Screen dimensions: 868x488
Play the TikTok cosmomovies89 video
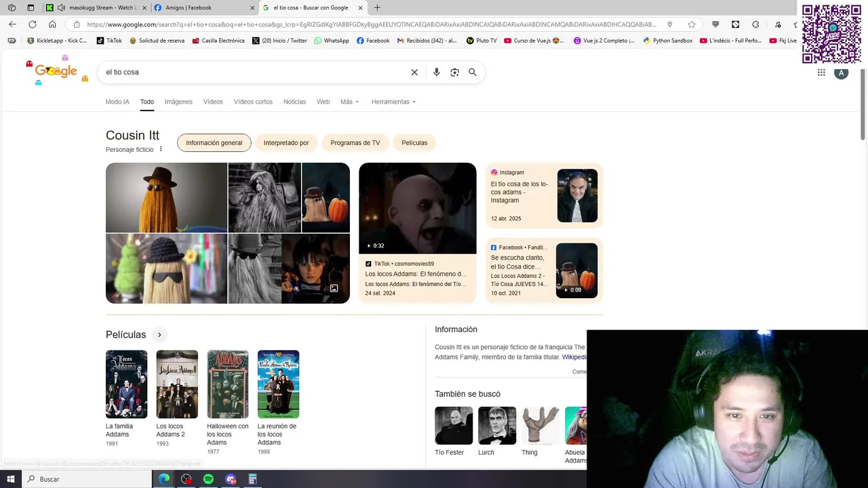tap(417, 208)
